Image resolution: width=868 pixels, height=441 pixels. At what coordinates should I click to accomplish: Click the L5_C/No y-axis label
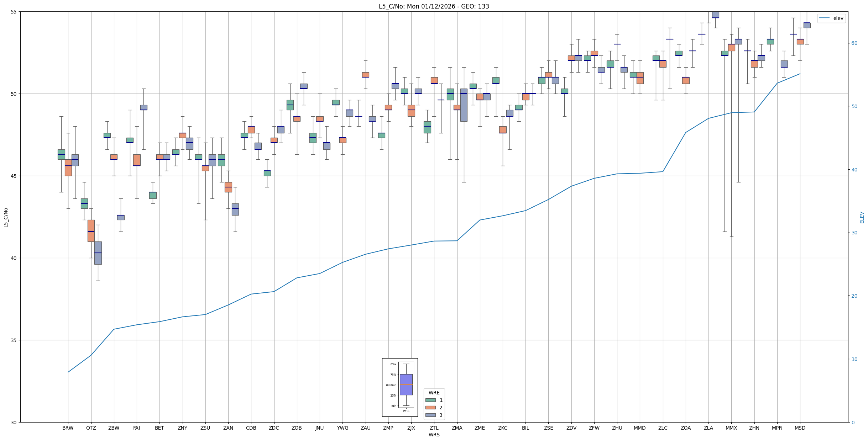click(x=6, y=217)
